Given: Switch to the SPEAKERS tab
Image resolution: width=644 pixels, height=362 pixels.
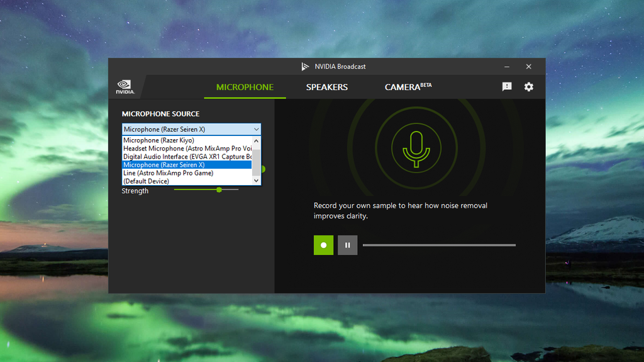Looking at the screenshot, I should 327,88.
